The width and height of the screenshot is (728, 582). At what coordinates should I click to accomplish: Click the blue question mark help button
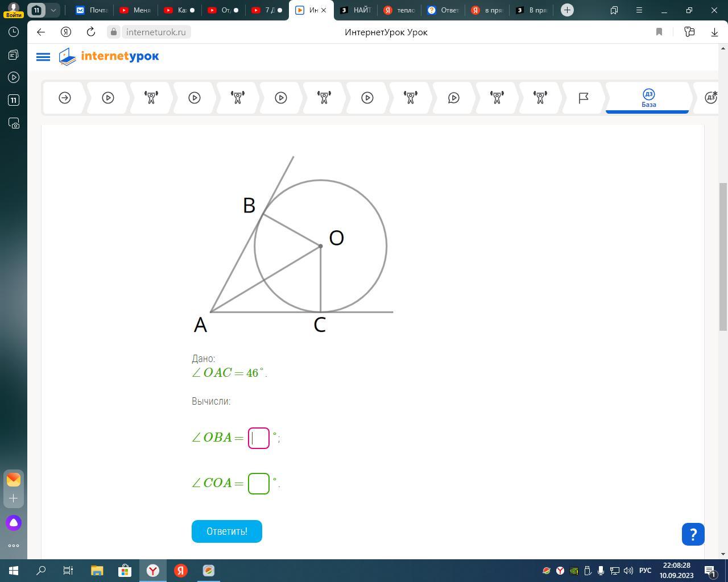693,534
